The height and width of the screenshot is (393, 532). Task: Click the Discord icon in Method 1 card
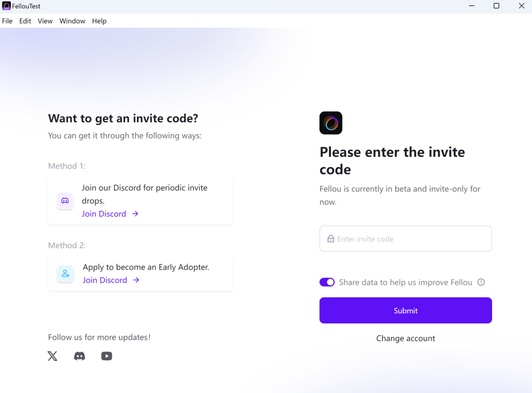click(65, 201)
